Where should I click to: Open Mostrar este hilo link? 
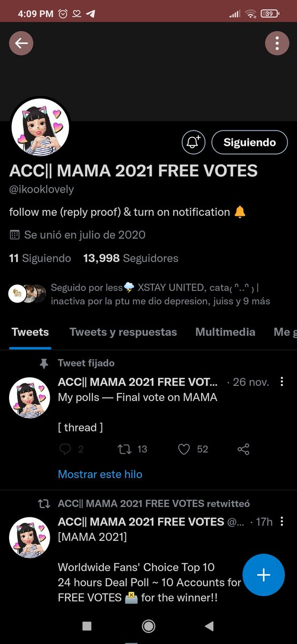100,474
